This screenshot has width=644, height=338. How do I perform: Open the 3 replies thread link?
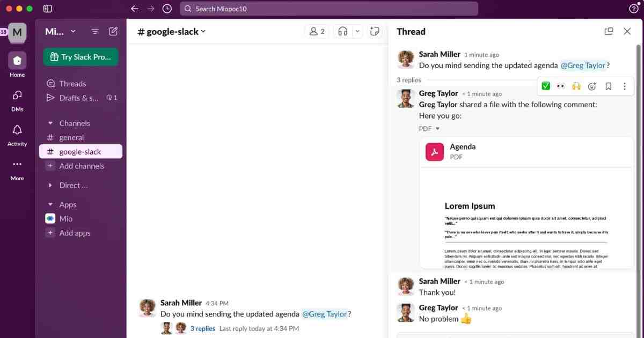tap(202, 328)
